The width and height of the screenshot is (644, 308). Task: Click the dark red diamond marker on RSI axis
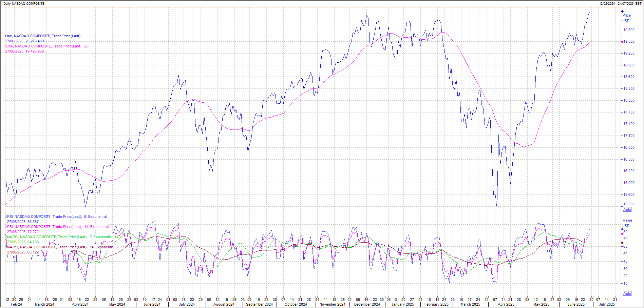pyautogui.click(x=622, y=243)
